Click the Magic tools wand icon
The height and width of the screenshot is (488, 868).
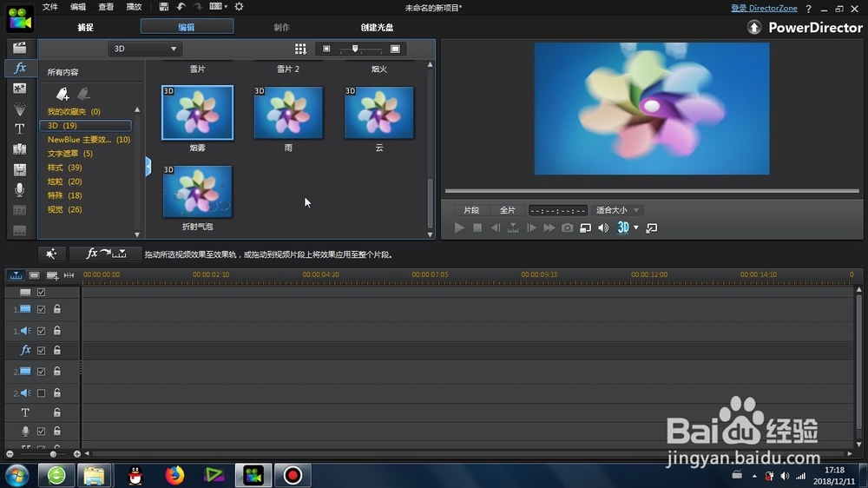tap(51, 254)
